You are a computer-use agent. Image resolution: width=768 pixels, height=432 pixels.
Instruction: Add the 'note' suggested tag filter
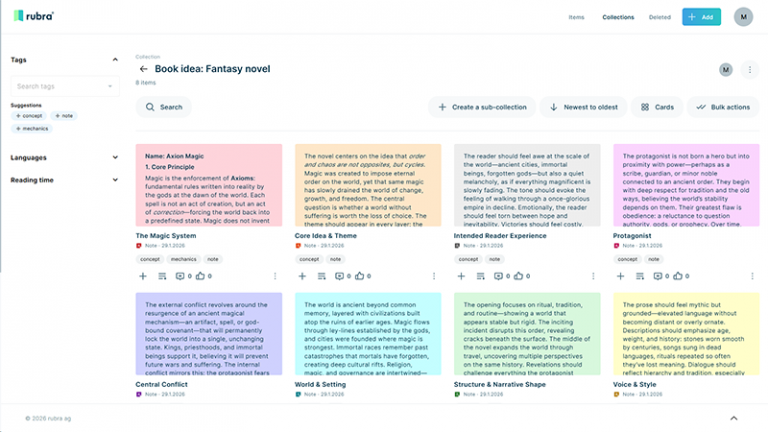63,116
